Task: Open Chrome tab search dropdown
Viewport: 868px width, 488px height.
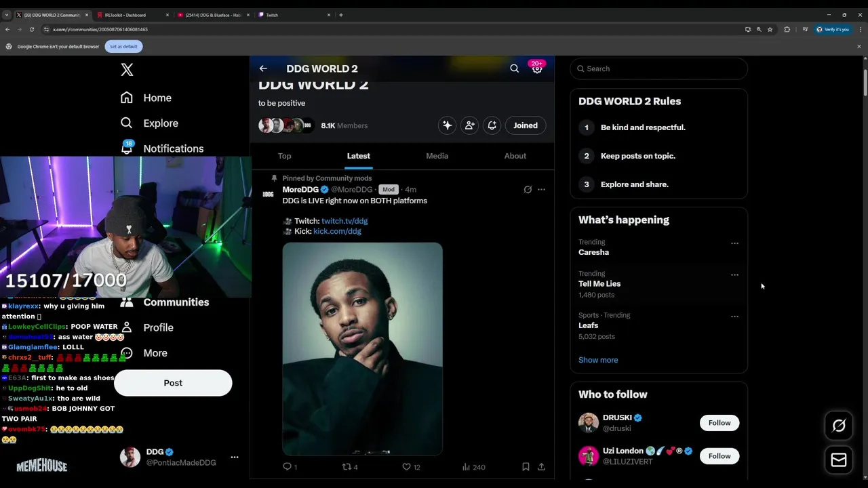Action: pos(7,15)
